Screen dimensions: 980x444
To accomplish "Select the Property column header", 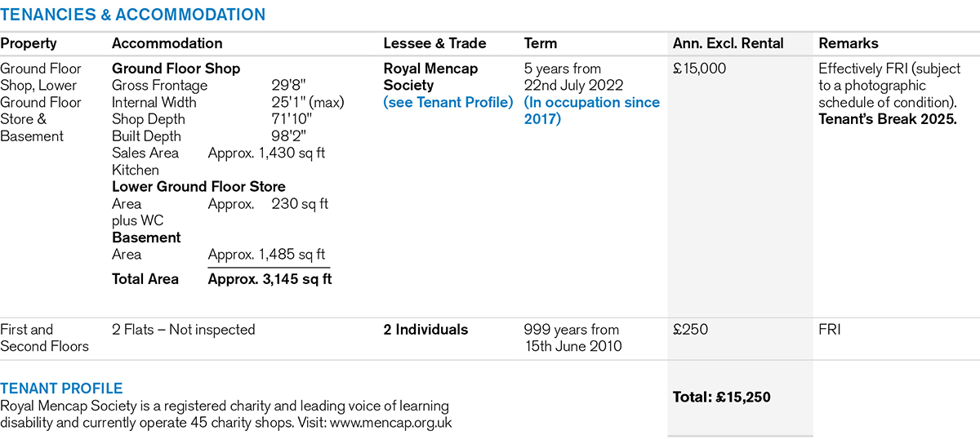I will point(29,44).
